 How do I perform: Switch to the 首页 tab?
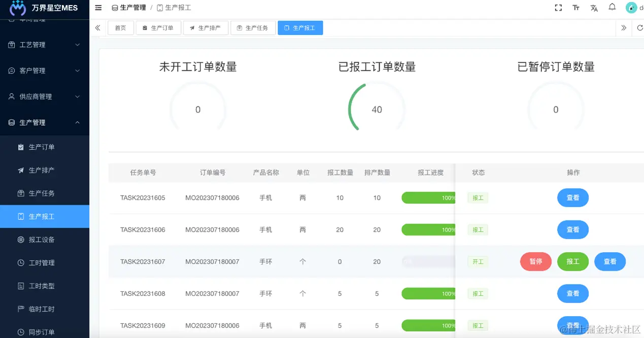click(x=120, y=28)
